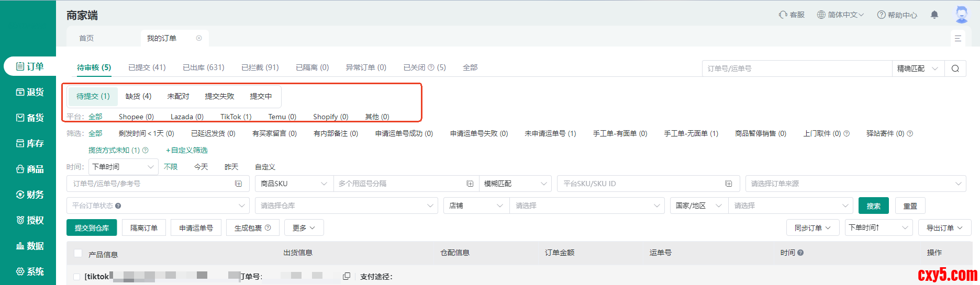Screen dimensions: 980x285
Task: Filter by 未申请运单号 (1)
Action: point(550,133)
